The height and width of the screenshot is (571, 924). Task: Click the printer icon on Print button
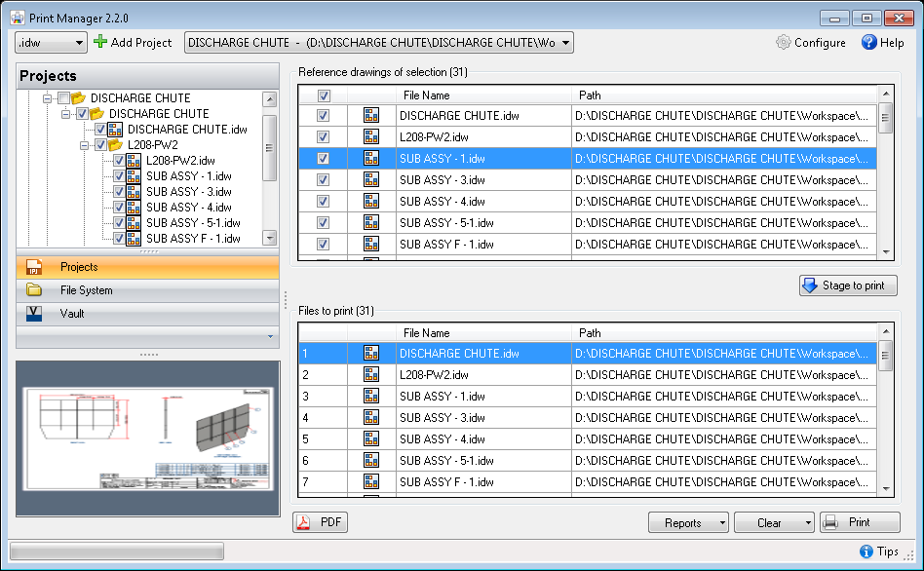pos(830,522)
